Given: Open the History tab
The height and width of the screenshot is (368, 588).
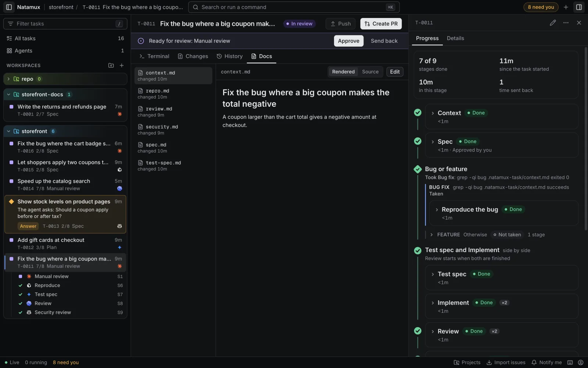Looking at the screenshot, I should tap(230, 56).
